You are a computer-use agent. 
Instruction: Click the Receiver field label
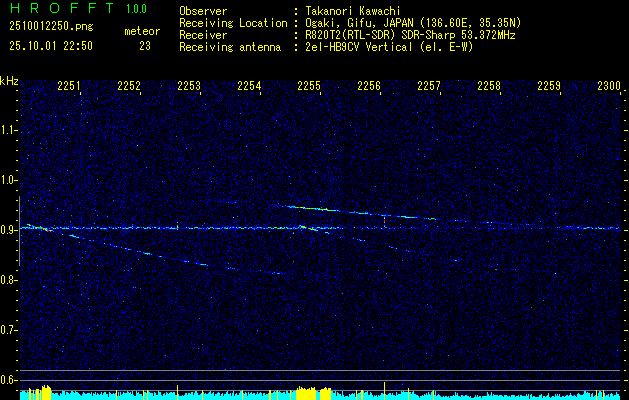pos(203,35)
